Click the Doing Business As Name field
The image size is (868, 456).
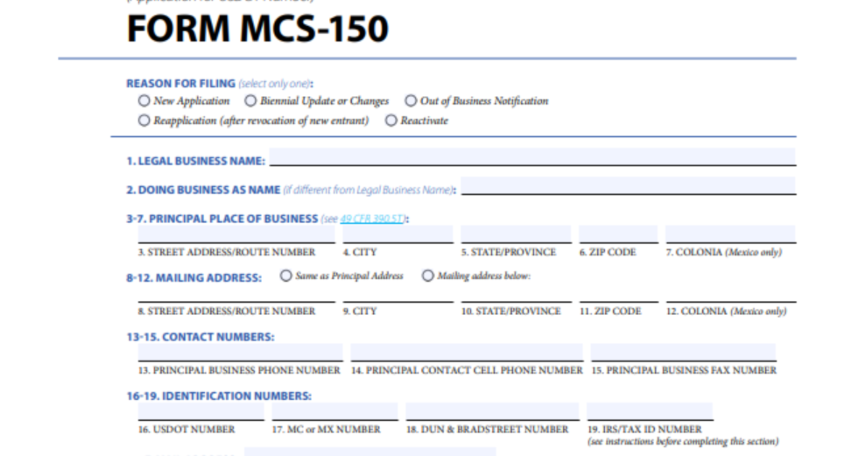tap(627, 186)
